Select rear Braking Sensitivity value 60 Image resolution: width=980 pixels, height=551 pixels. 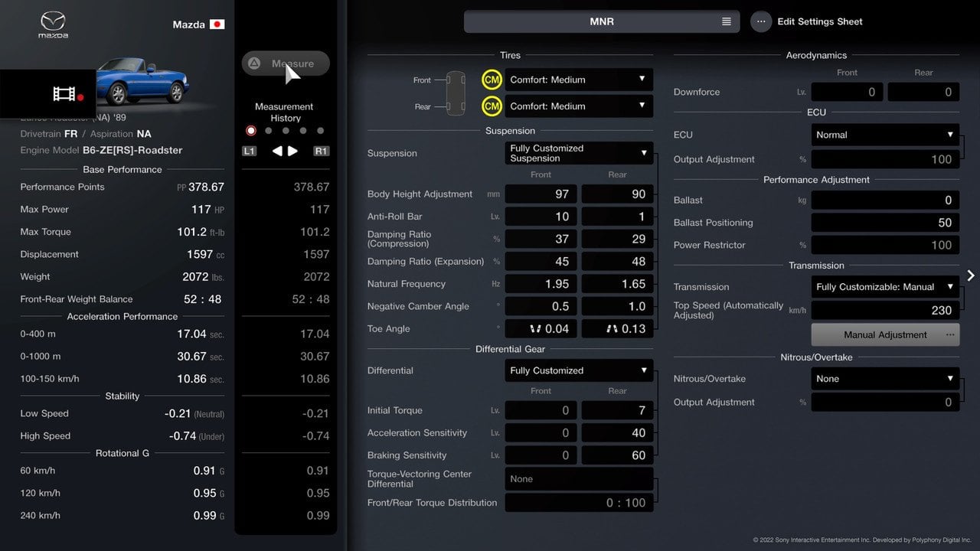[618, 455]
